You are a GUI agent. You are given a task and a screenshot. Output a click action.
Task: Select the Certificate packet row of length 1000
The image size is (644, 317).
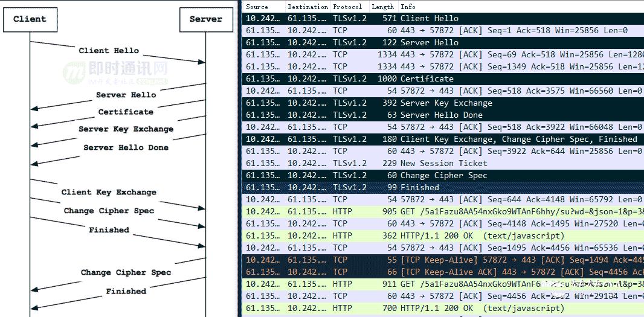tap(443, 79)
